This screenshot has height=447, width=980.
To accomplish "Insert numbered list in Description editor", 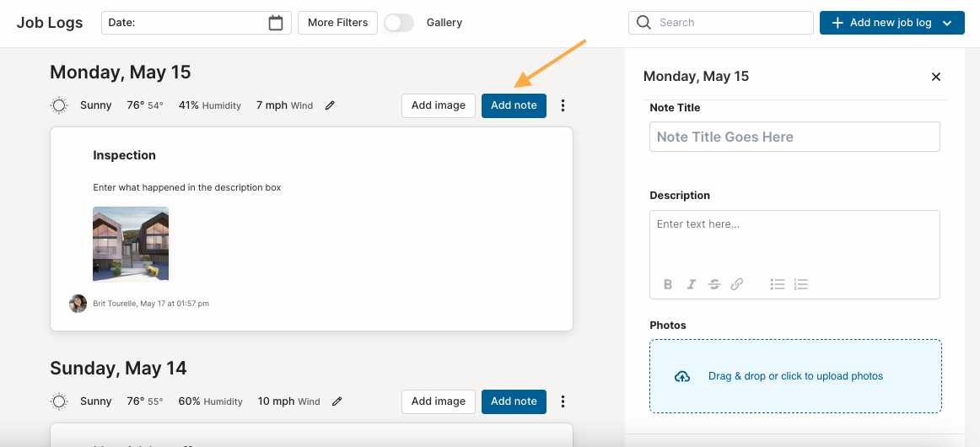I will click(x=801, y=284).
